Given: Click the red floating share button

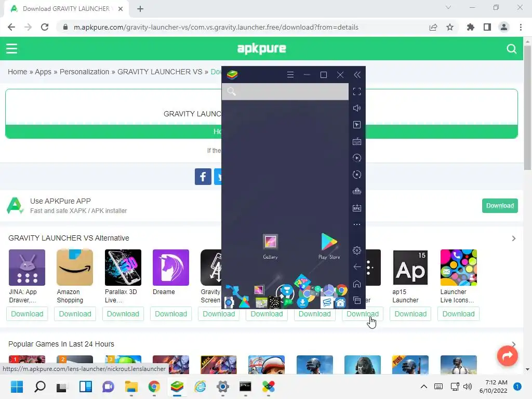Looking at the screenshot, I should [507, 355].
